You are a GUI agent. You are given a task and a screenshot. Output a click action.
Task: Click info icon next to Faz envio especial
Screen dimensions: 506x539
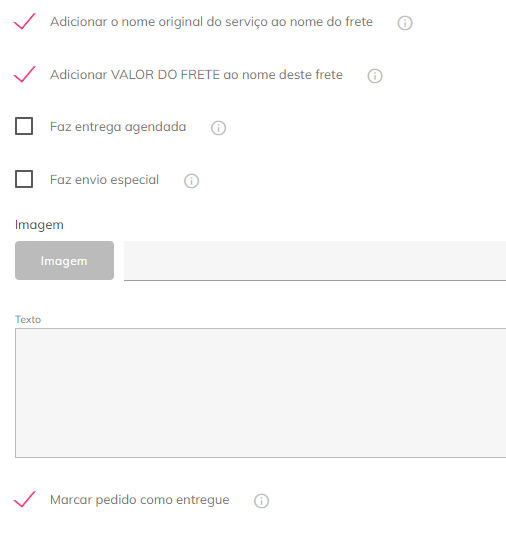coord(191,181)
